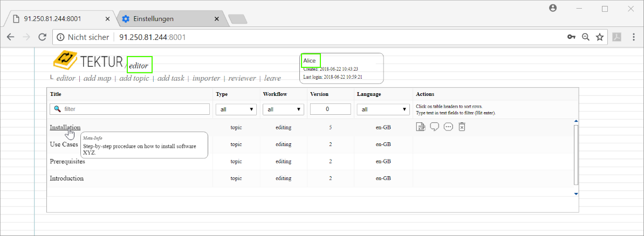Switch to the Einstellungen tab
Viewport: 644px width, 236px height.
tap(169, 19)
